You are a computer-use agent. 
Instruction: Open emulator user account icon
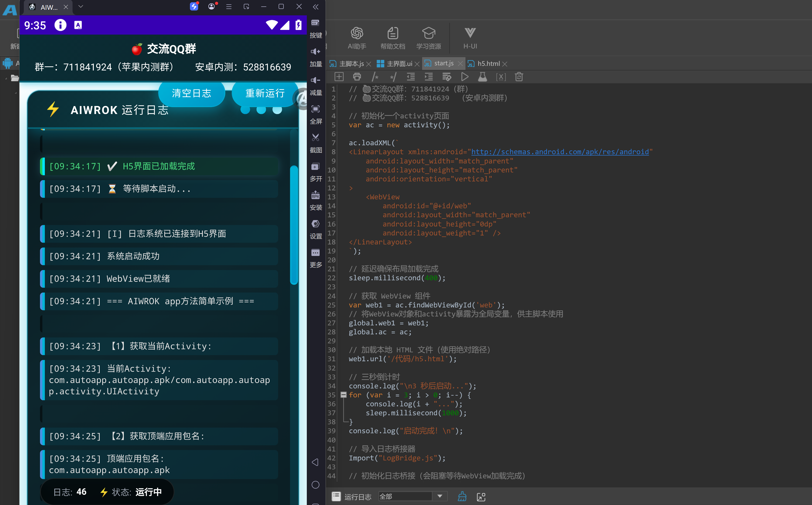[212, 6]
